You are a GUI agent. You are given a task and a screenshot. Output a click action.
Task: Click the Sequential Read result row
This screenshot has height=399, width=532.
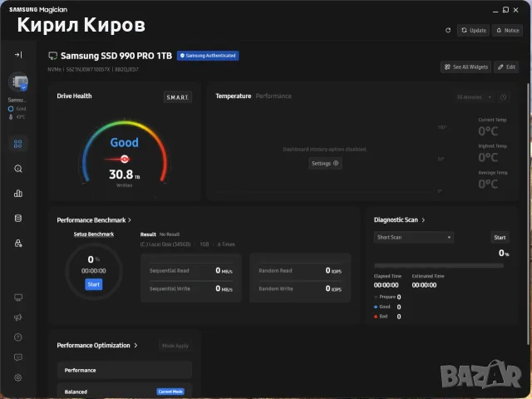tap(191, 270)
